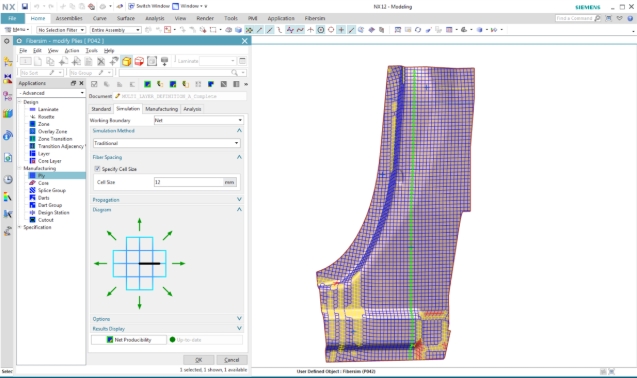Expand the Propagation section
Viewport: 637px width, 378px height.
tap(239, 200)
